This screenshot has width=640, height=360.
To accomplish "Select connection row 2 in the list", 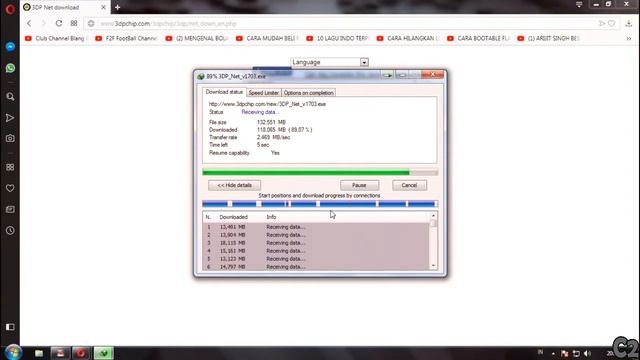I will (x=316, y=235).
